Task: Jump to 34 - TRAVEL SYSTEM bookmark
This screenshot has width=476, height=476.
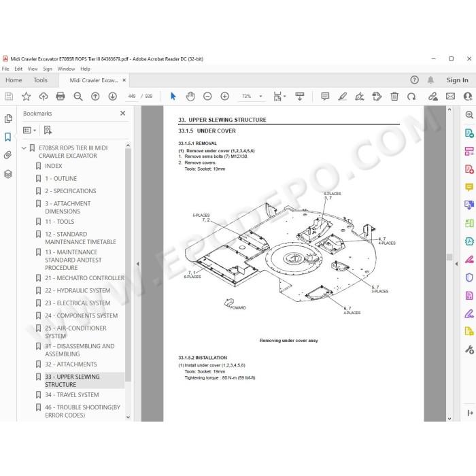Action: coord(72,394)
